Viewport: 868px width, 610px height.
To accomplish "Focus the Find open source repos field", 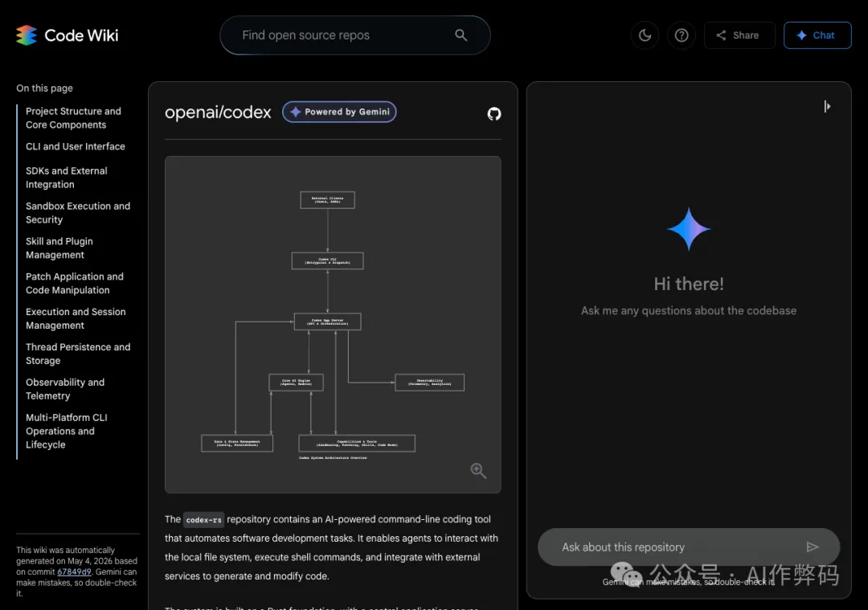I will [355, 35].
